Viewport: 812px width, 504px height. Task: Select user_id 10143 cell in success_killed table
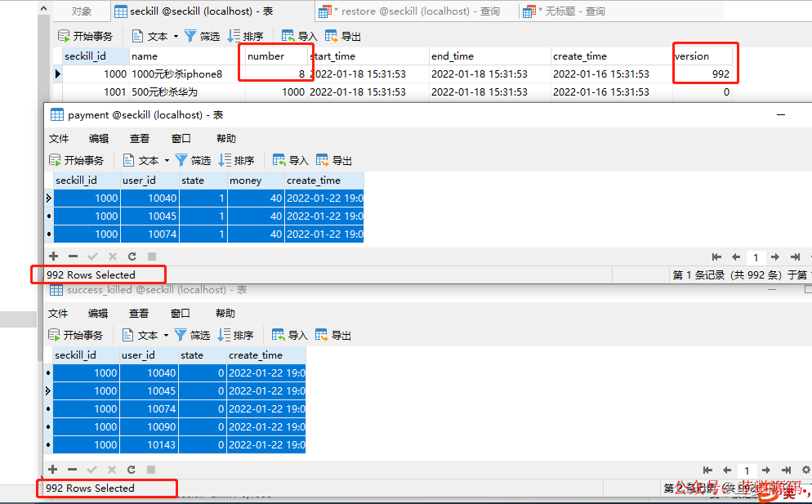148,444
